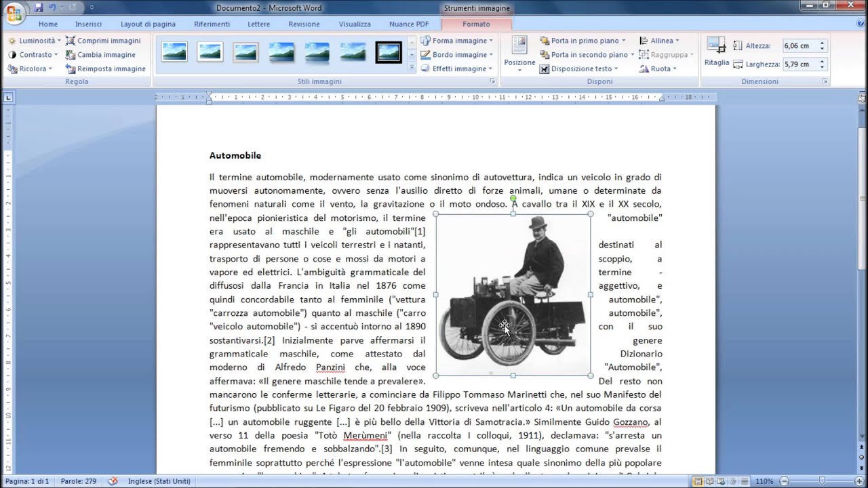Click the Pagina: 1 di 1 indicator
Image resolution: width=868 pixels, height=488 pixels.
pyautogui.click(x=27, y=481)
